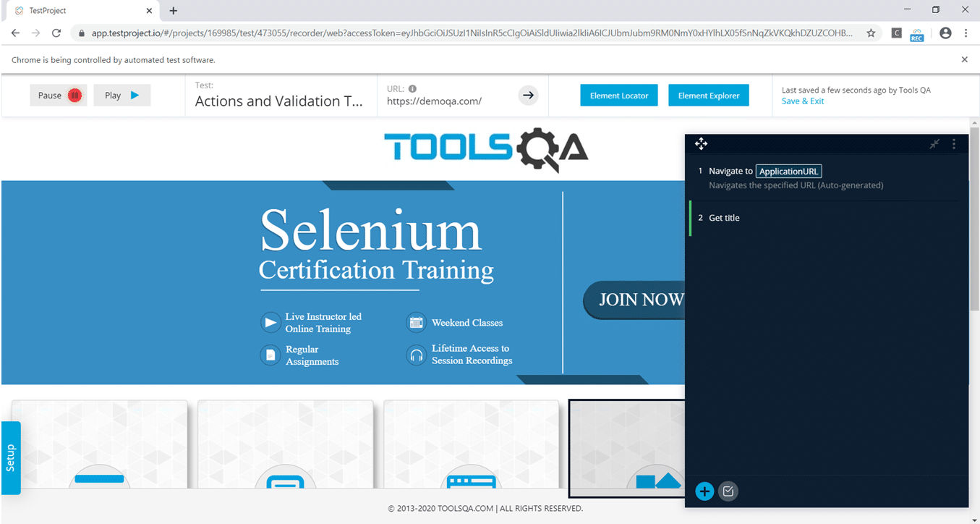The height and width of the screenshot is (524, 980).
Task: Open the recorder panel three-dot menu
Action: click(954, 144)
